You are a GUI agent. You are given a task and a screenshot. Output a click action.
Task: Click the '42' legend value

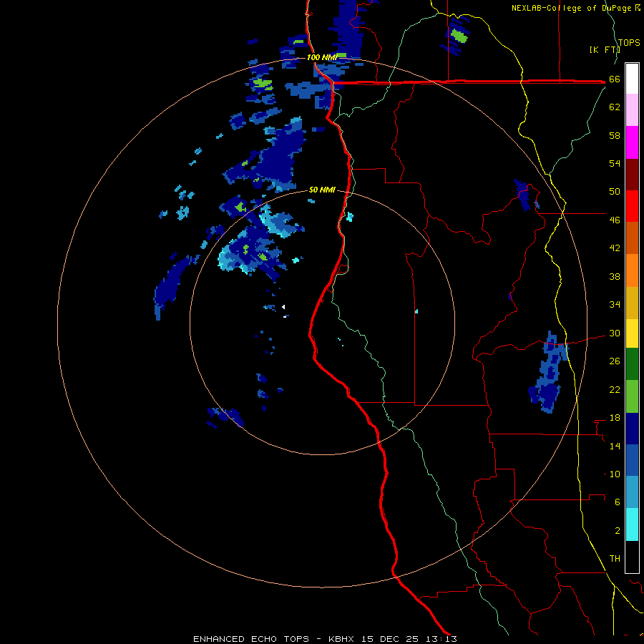pyautogui.click(x=615, y=248)
